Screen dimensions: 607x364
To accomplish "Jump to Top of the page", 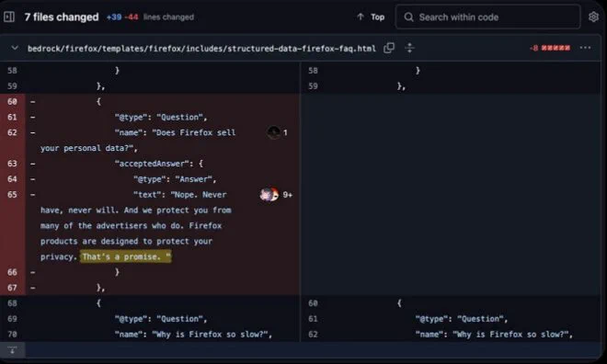I will point(371,17).
